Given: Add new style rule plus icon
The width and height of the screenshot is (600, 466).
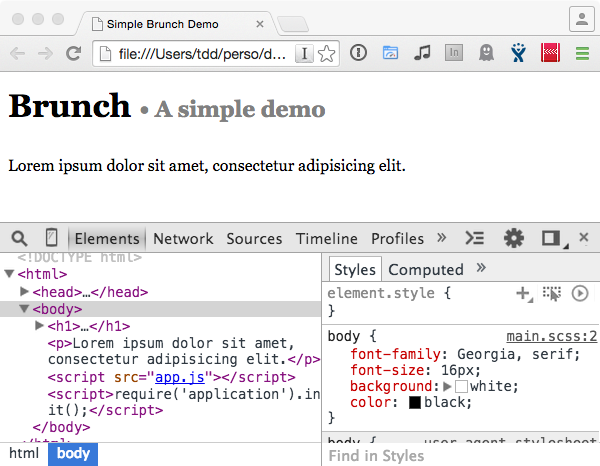Looking at the screenshot, I should tap(523, 294).
